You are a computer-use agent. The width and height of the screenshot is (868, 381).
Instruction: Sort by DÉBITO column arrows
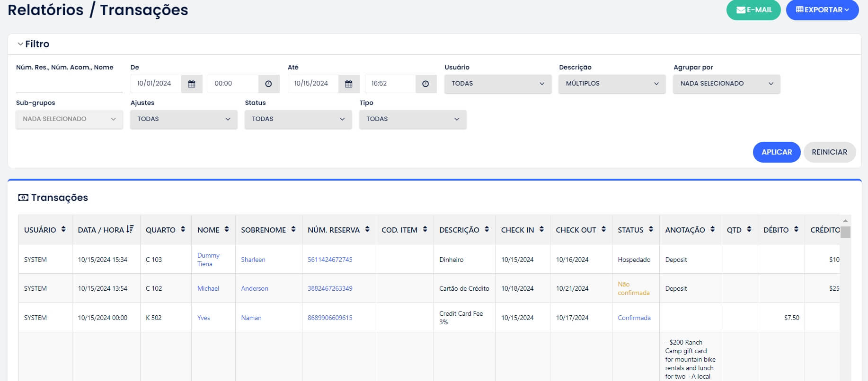coord(796,229)
